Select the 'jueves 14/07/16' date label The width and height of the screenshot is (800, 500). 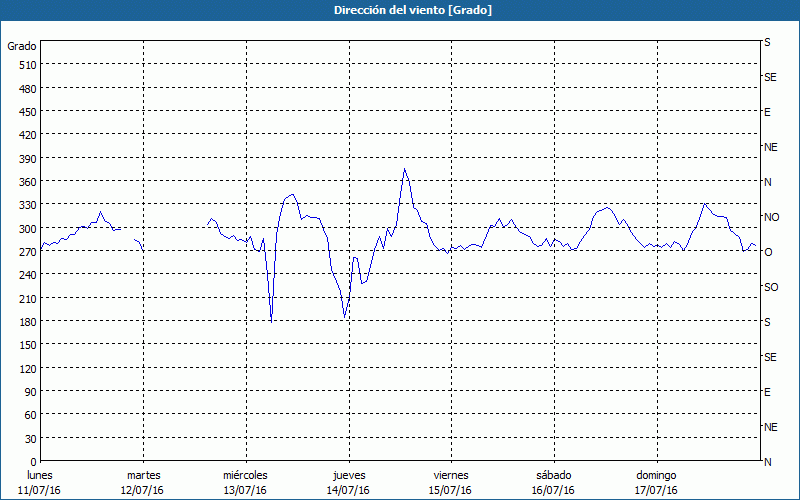[348, 482]
